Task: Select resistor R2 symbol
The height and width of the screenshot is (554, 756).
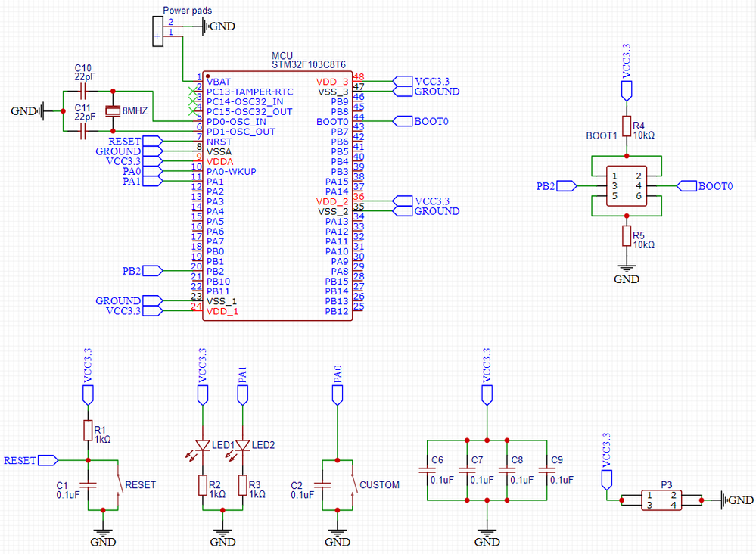Action: 203,485
